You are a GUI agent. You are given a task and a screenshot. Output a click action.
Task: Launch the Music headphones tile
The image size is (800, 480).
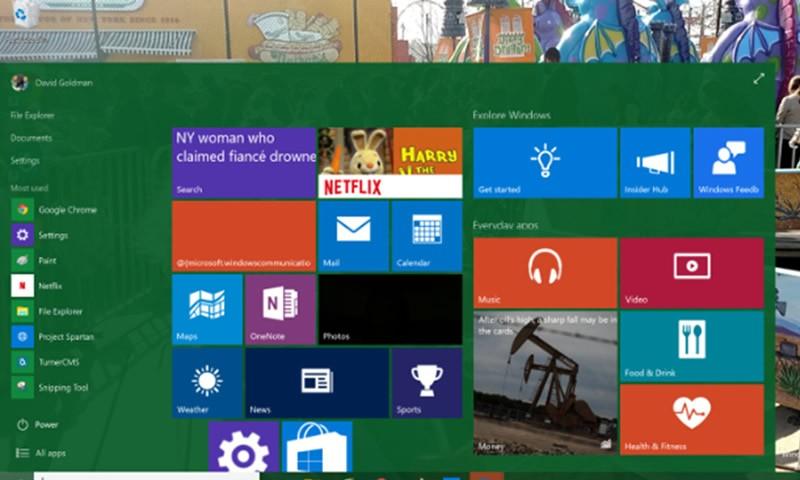click(544, 272)
